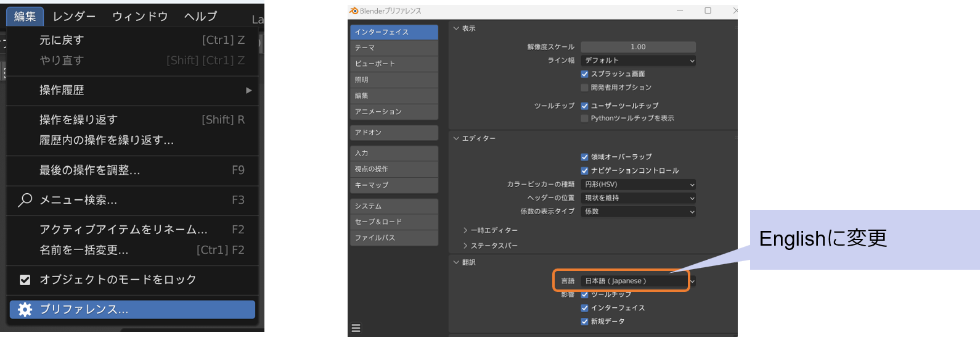Toggle ツールチップ translation checkbox

[584, 295]
